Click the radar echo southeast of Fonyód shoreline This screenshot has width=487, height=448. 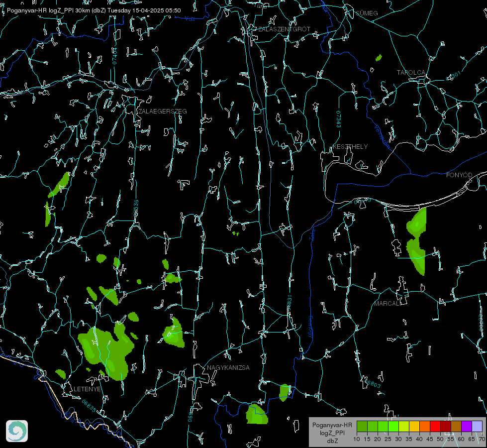pyautogui.click(x=416, y=241)
